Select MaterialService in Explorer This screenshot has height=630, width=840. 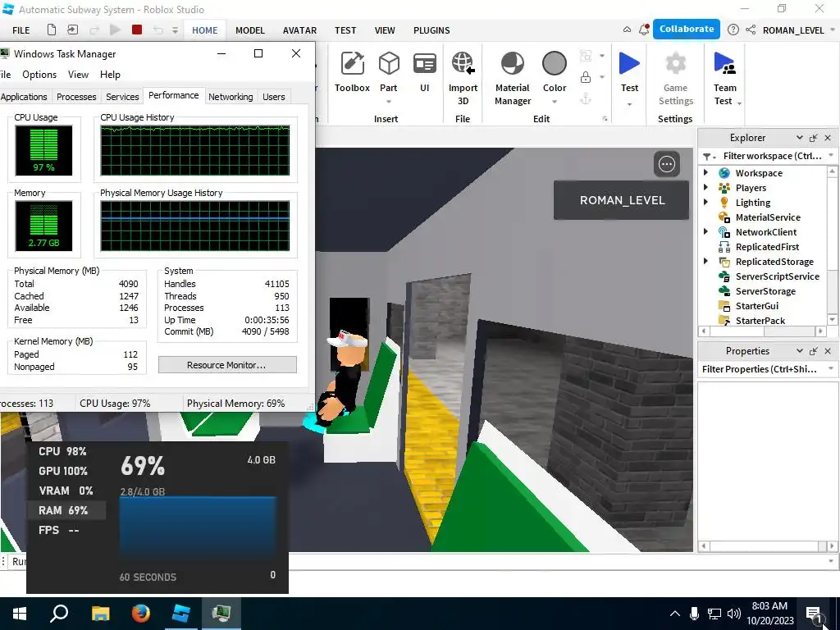[768, 217]
